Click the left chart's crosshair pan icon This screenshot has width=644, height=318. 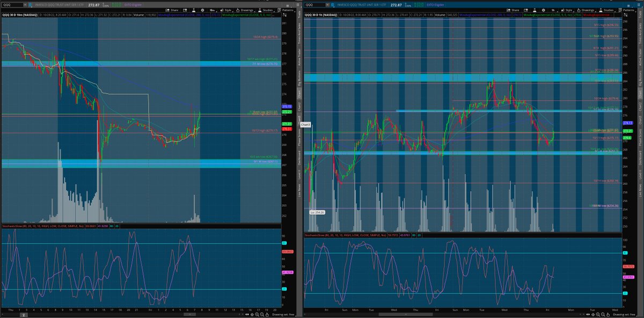(x=252, y=315)
